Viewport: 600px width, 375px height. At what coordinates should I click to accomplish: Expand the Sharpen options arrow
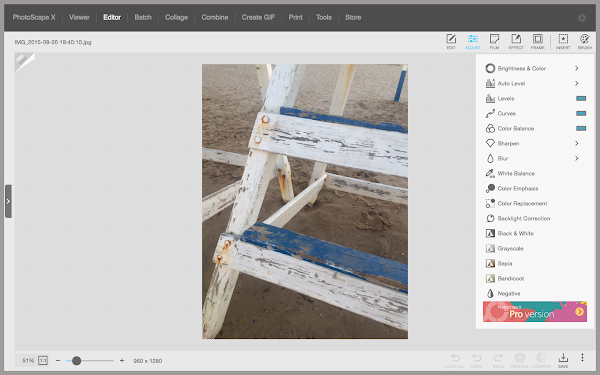coord(576,143)
